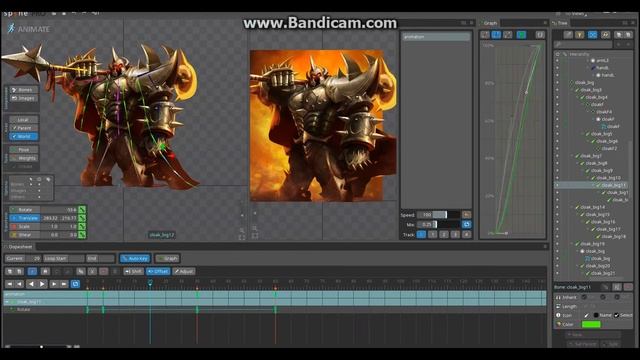
Task: Click the first icon in Graph toolbar
Action: [485, 35]
